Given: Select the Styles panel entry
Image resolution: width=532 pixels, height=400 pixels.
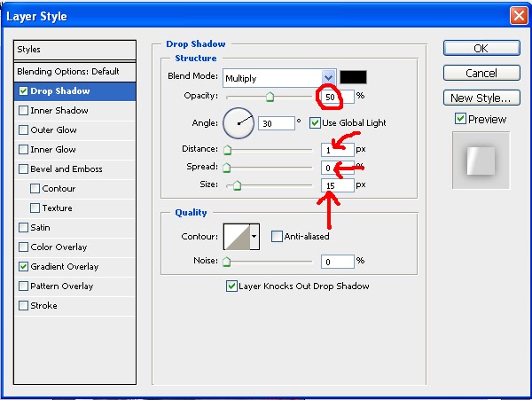Looking at the screenshot, I should 74,50.
